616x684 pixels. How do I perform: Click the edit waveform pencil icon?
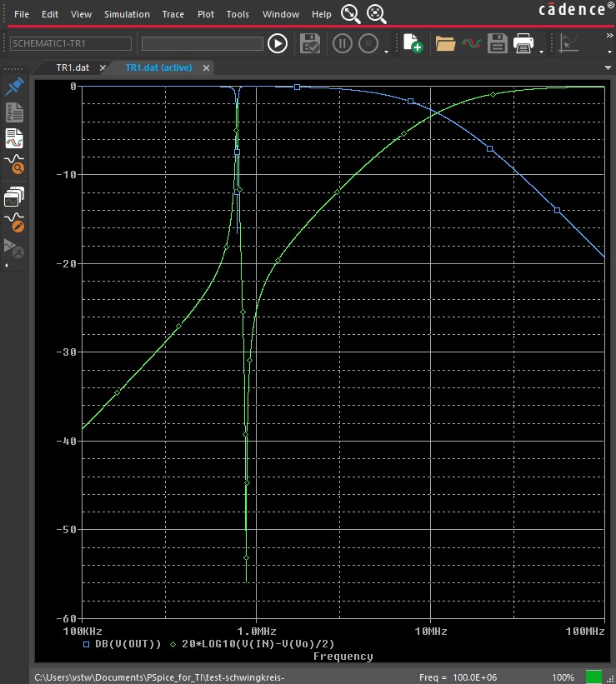click(x=14, y=222)
